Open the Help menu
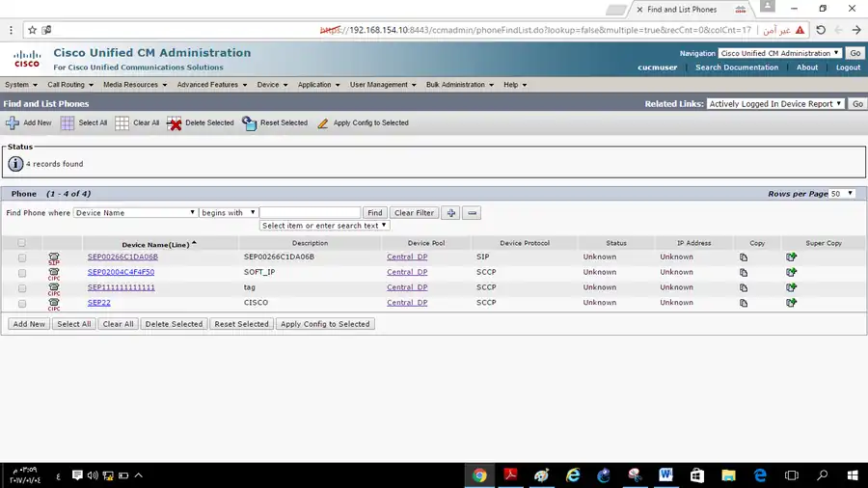 point(515,85)
